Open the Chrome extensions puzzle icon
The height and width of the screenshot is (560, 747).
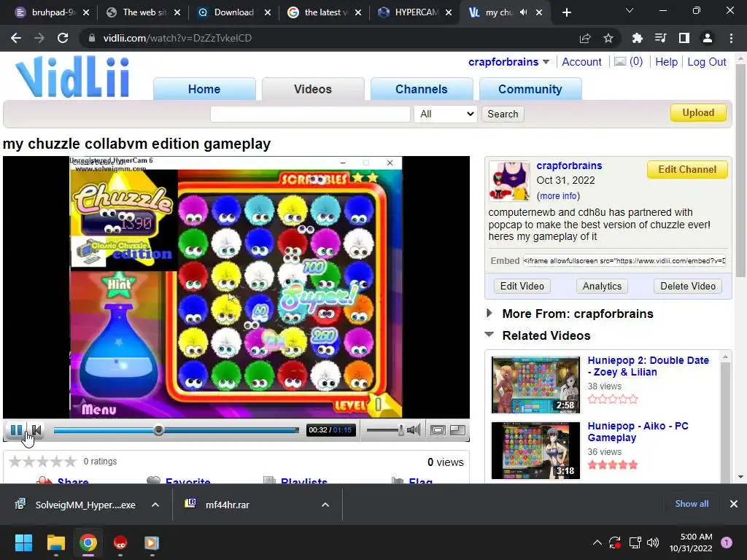tap(637, 38)
